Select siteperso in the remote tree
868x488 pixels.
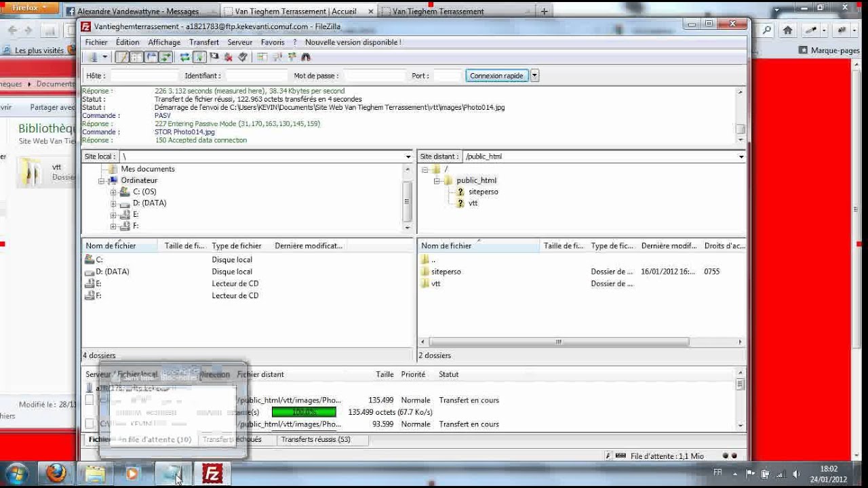(x=483, y=192)
